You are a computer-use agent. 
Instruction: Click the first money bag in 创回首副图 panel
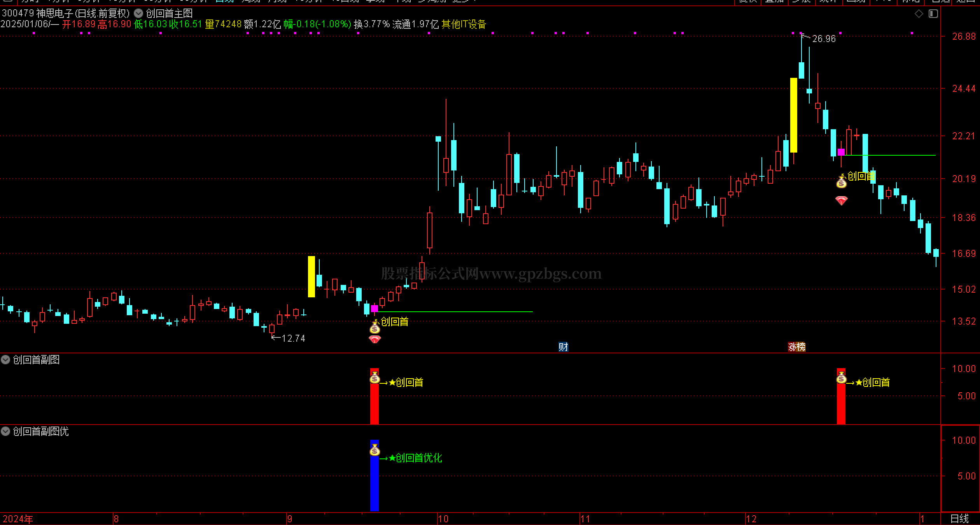[x=374, y=378]
